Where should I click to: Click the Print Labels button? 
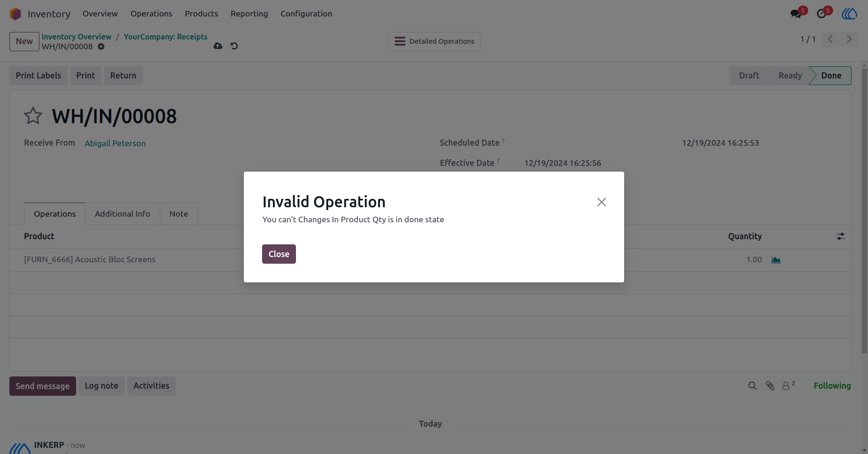(x=39, y=76)
